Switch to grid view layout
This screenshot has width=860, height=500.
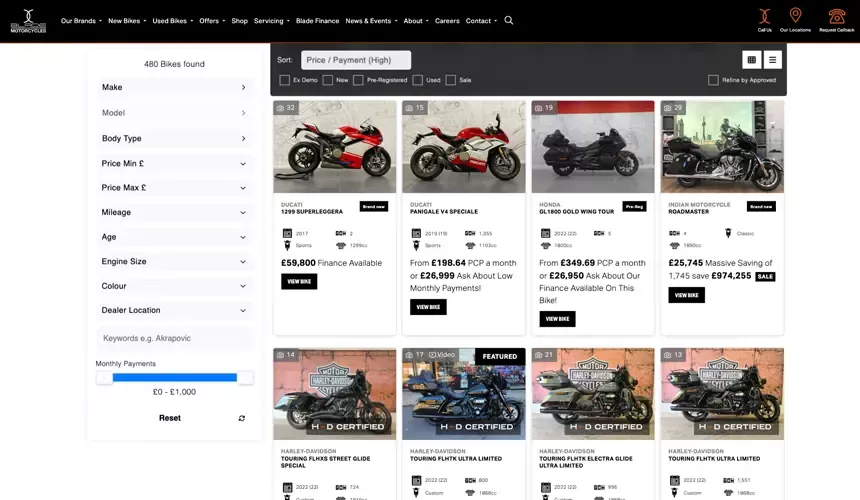(751, 60)
